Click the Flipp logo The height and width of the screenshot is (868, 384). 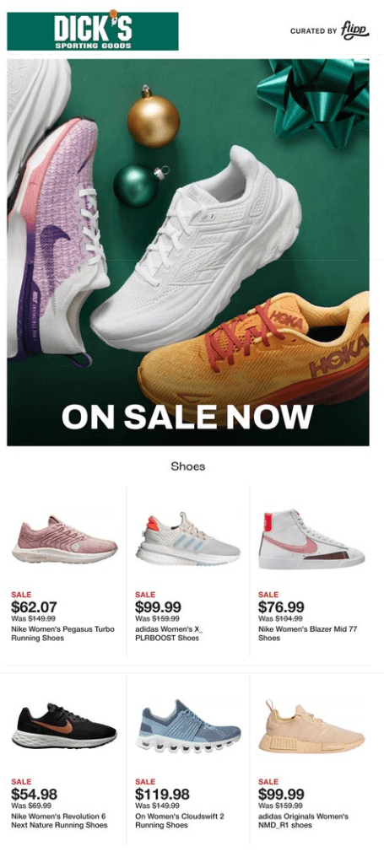[354, 30]
